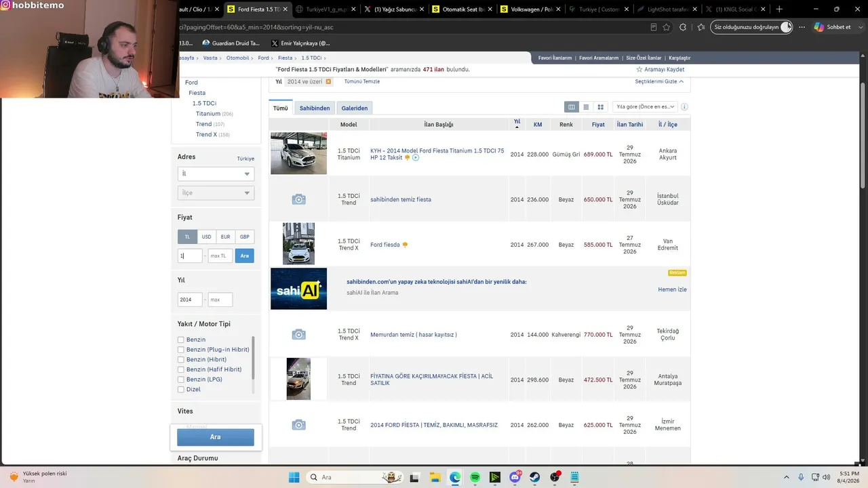Click the blue Ara button beside max TL
Viewport: 868px width, 488px height.
(244, 256)
